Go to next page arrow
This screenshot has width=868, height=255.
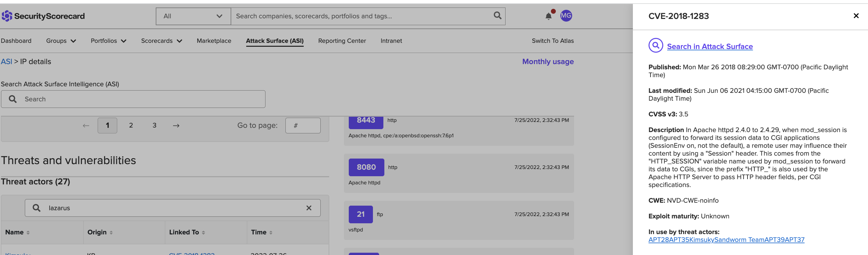click(176, 126)
